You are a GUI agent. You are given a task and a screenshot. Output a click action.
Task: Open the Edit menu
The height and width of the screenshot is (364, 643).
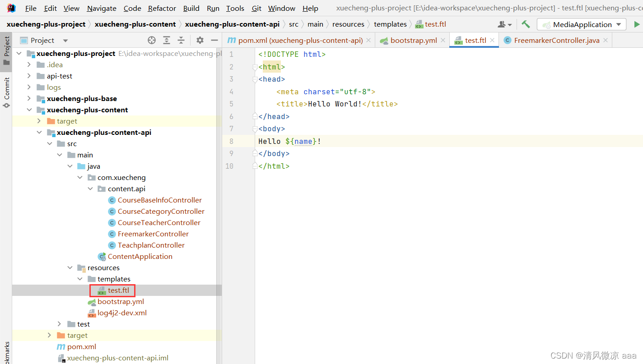51,8
